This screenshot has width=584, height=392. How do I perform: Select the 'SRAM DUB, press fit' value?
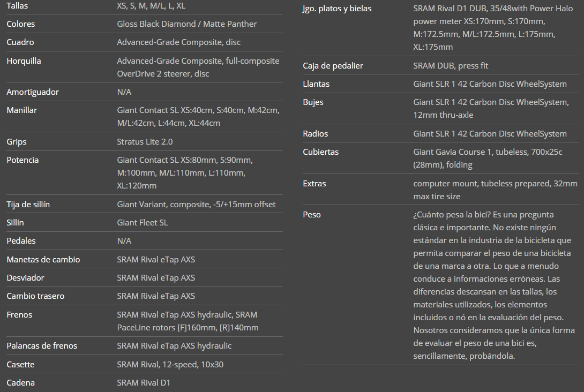[x=451, y=66]
